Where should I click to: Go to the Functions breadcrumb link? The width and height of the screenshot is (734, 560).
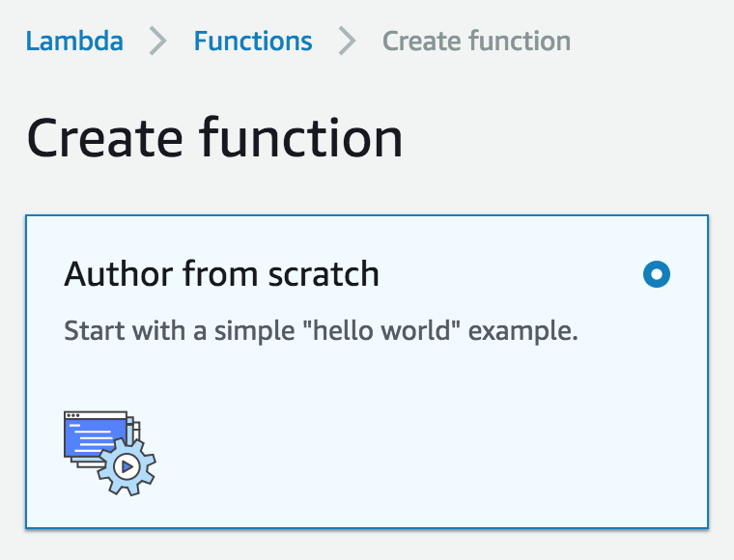pyautogui.click(x=253, y=42)
